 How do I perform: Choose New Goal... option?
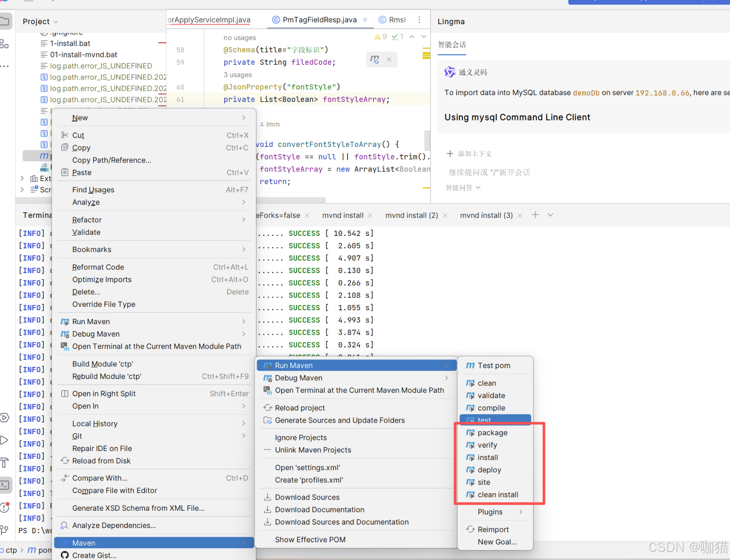pos(495,542)
